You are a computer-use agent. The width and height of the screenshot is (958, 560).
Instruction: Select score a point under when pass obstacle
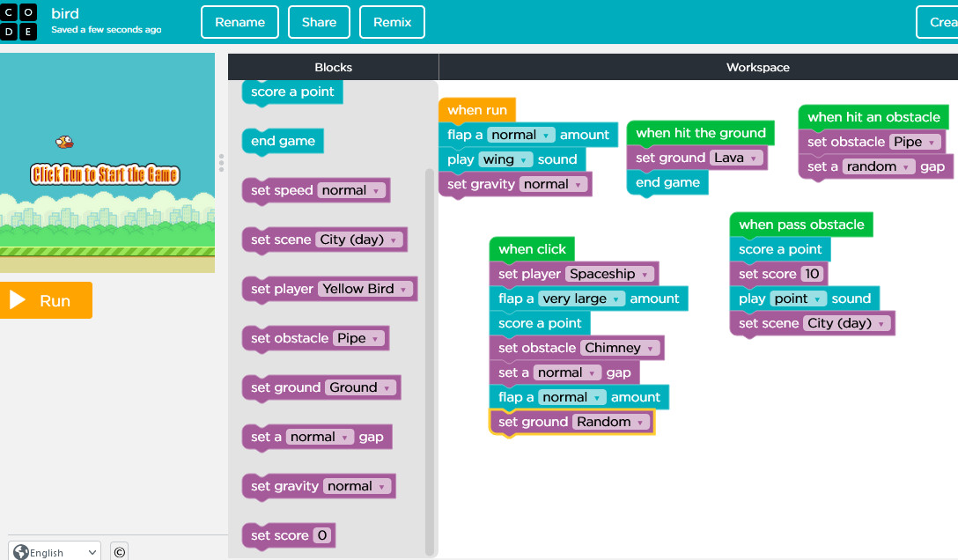780,249
